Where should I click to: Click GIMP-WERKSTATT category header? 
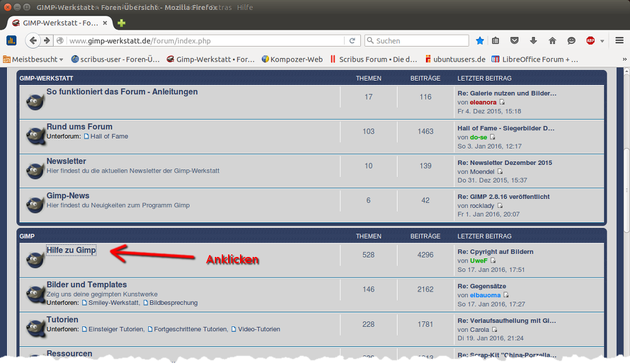pos(46,78)
